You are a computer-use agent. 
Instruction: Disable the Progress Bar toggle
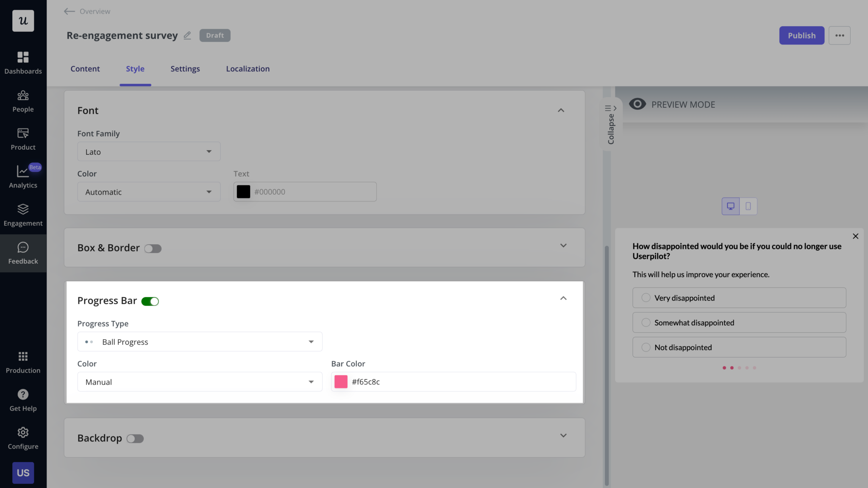pyautogui.click(x=150, y=301)
